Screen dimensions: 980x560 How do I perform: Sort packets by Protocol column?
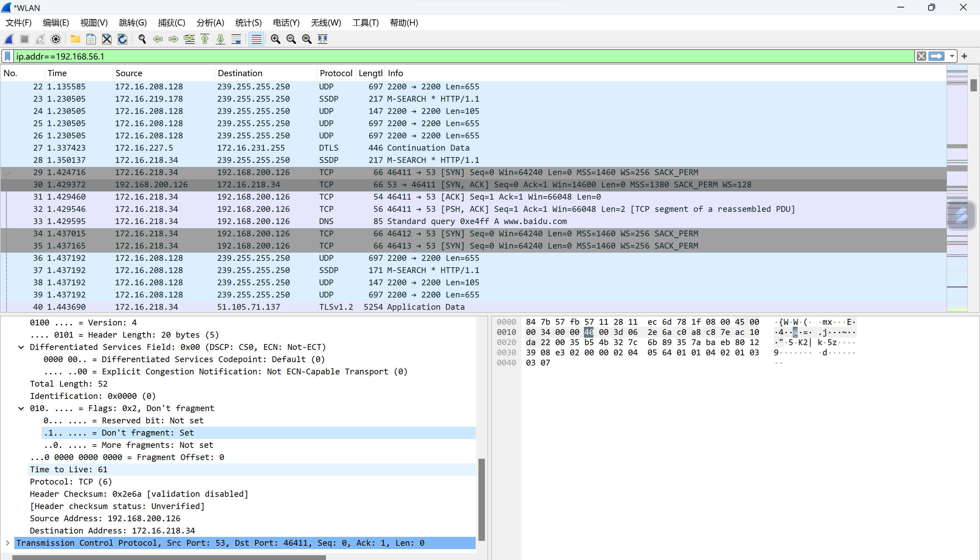point(336,73)
